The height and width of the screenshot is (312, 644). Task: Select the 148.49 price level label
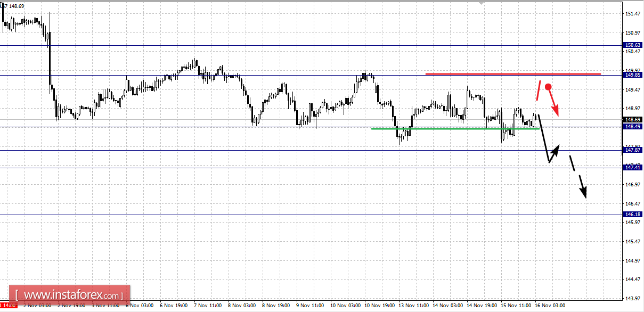633,127
